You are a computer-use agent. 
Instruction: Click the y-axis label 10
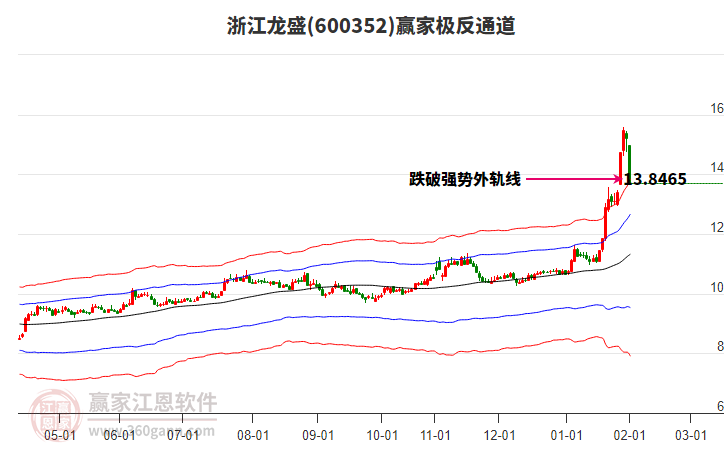717,288
